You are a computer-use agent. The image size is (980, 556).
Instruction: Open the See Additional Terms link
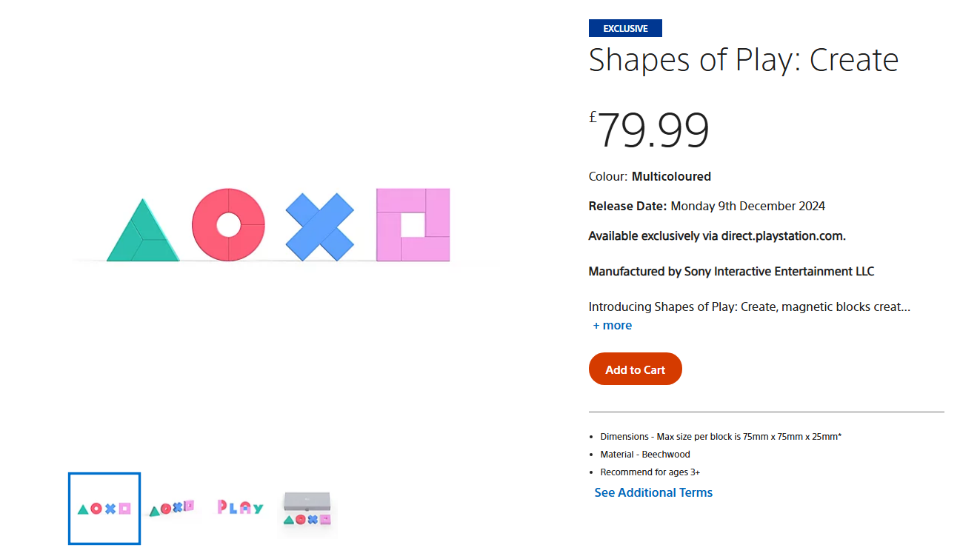click(x=653, y=493)
